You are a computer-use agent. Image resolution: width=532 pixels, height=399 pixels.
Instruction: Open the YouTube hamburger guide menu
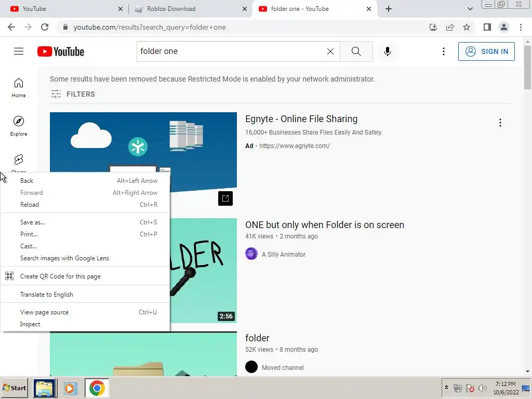click(19, 51)
